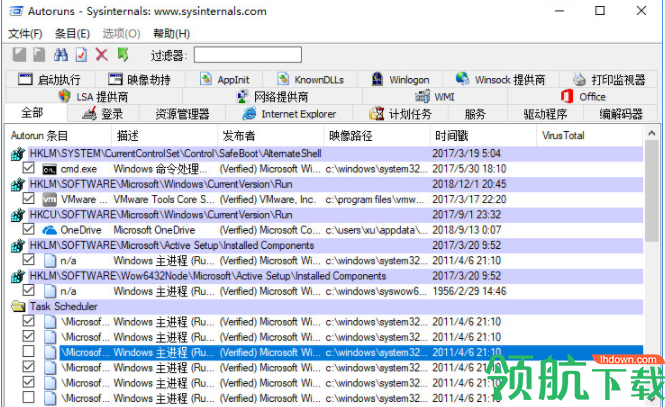Viewport: 665px width, 407px height.
Task: Uncheck the cmd.exe entry checkbox
Action: point(28,168)
